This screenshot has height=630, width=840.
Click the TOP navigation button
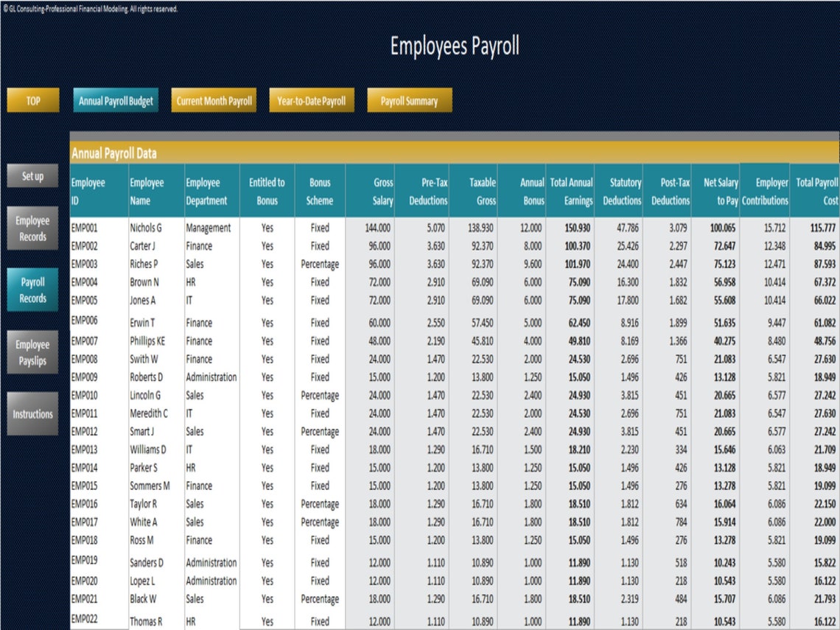pos(32,99)
